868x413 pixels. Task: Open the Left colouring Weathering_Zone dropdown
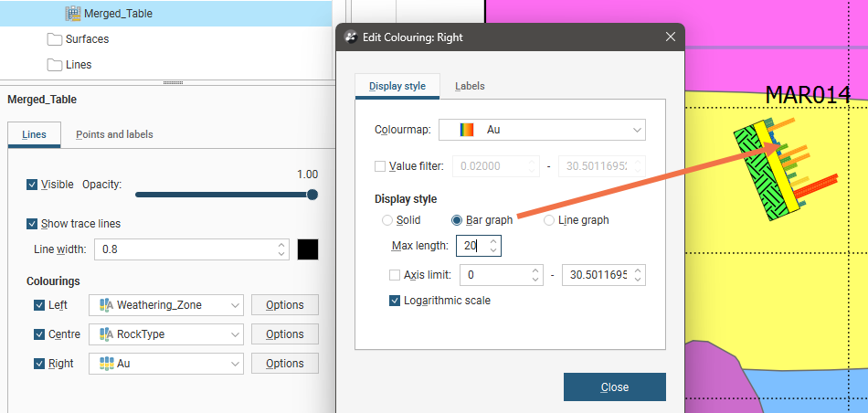166,305
